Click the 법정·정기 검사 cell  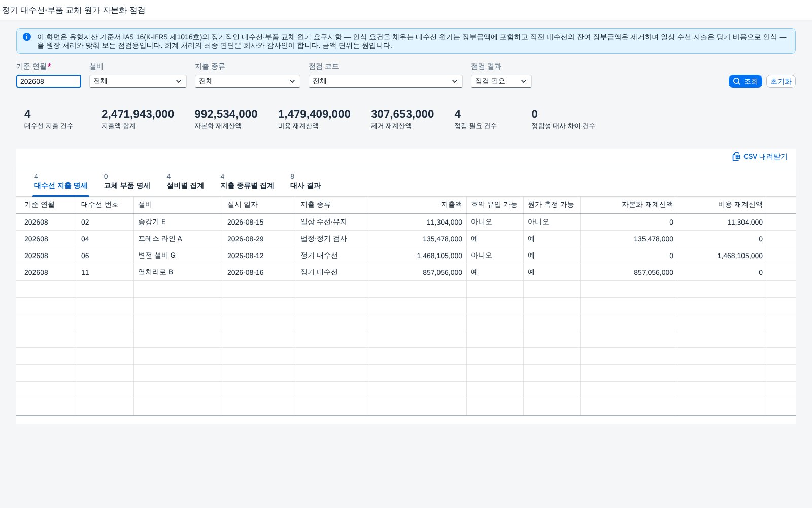tap(333, 239)
